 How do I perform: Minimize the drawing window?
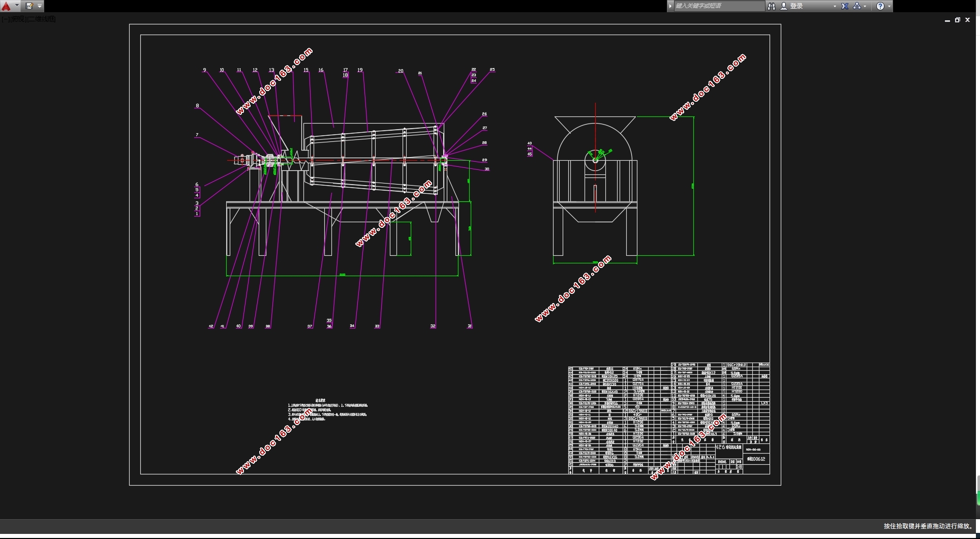(x=947, y=20)
